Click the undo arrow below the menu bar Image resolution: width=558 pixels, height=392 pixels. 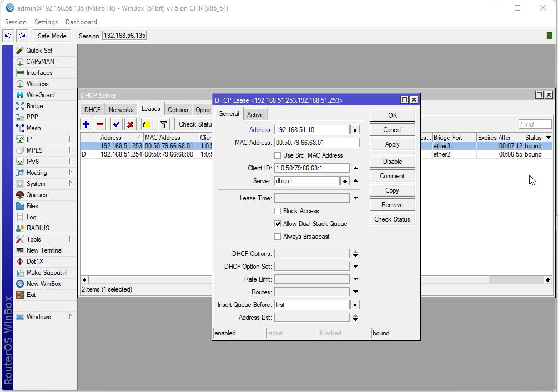(8, 36)
